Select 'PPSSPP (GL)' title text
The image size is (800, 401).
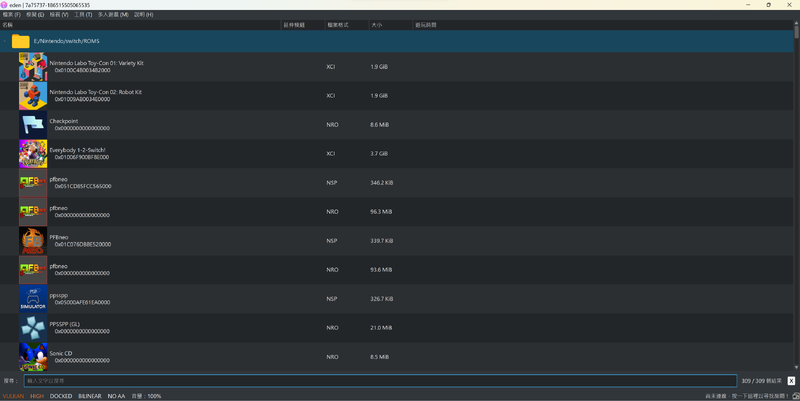click(64, 324)
